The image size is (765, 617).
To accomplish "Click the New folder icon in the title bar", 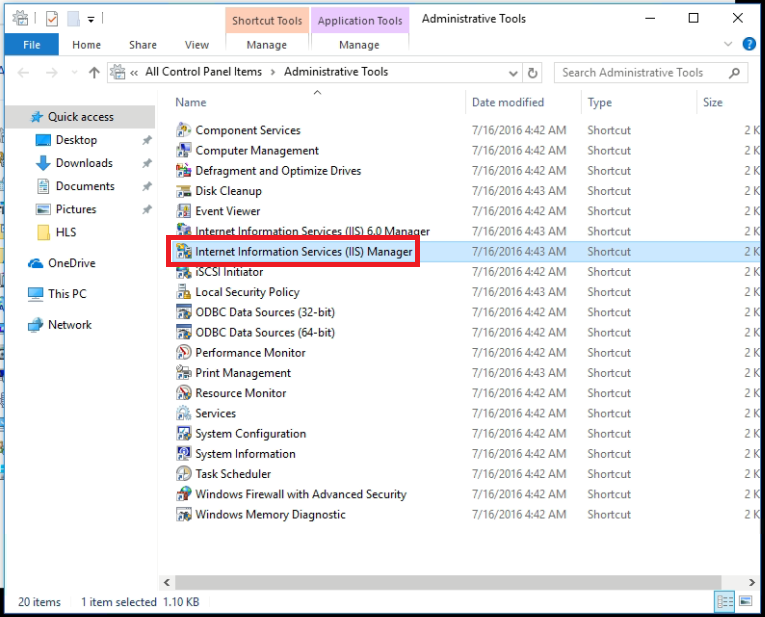I will coord(73,19).
